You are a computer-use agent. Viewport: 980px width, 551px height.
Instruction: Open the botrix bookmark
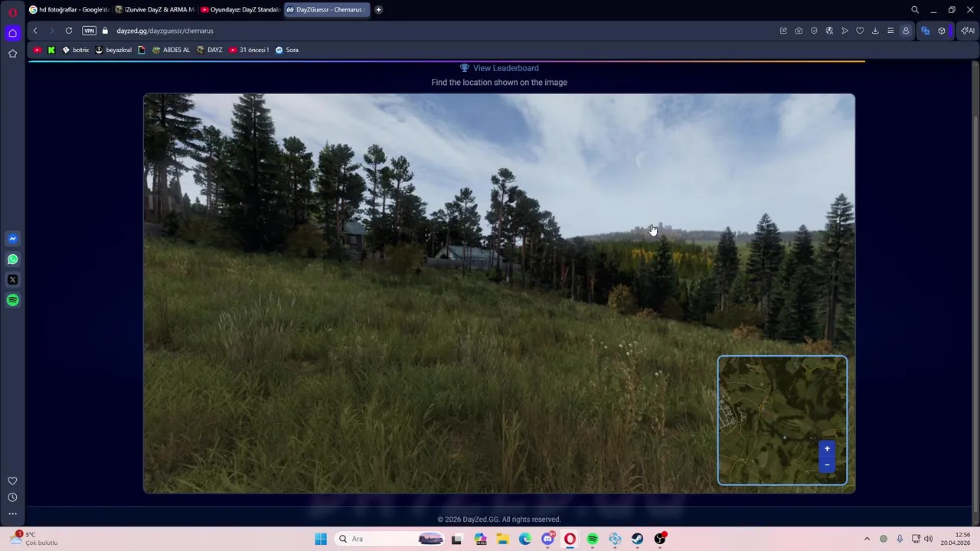tap(76, 50)
